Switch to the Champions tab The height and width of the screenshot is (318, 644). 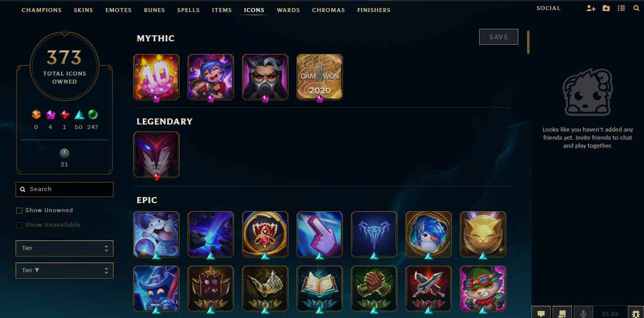click(x=41, y=10)
